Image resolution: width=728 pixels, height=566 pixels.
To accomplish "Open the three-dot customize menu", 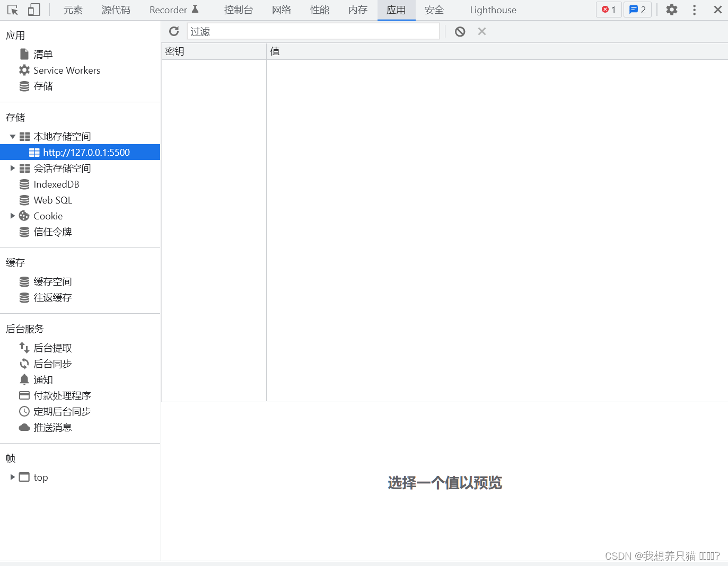I will click(x=694, y=10).
